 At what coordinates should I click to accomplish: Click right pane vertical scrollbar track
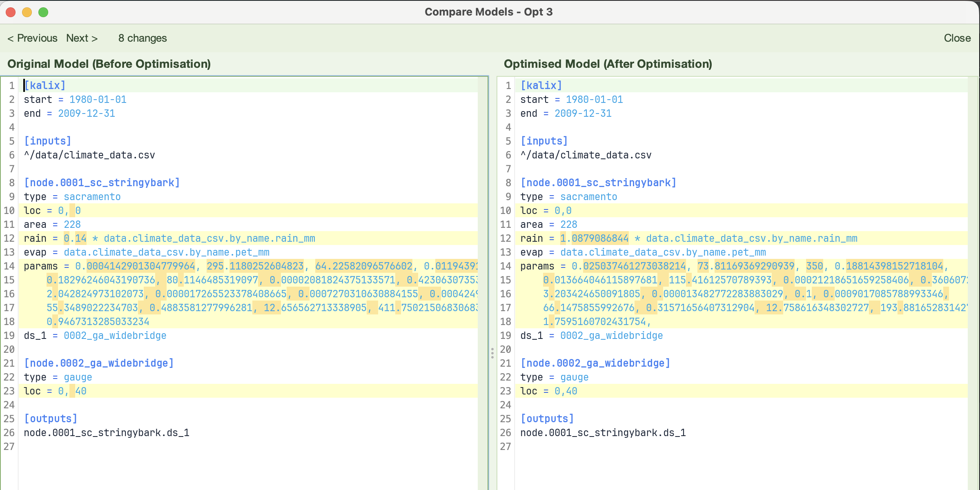pyautogui.click(x=973, y=283)
